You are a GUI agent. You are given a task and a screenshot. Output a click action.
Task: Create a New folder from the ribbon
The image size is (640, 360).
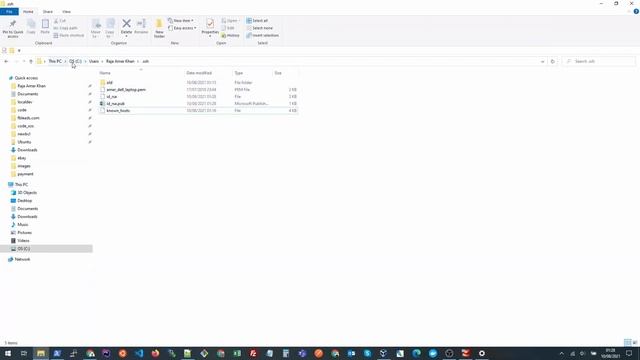[x=159, y=28]
